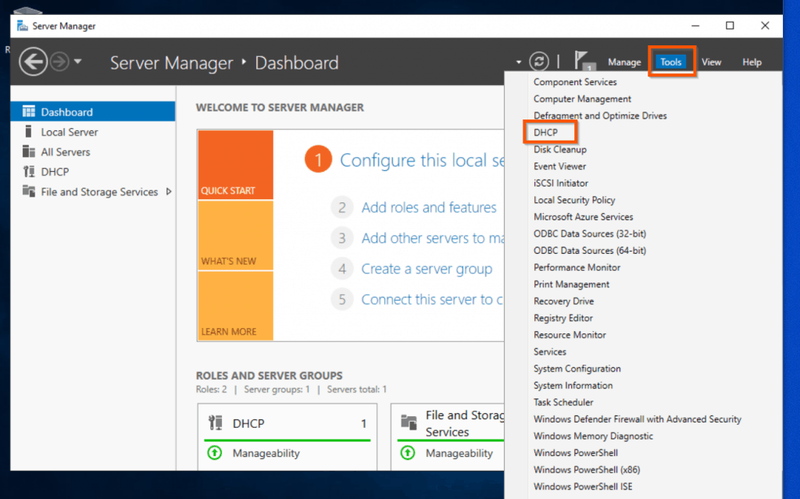Launch Performance Monitor from Tools menu
This screenshot has height=499, width=800.
[x=577, y=267]
